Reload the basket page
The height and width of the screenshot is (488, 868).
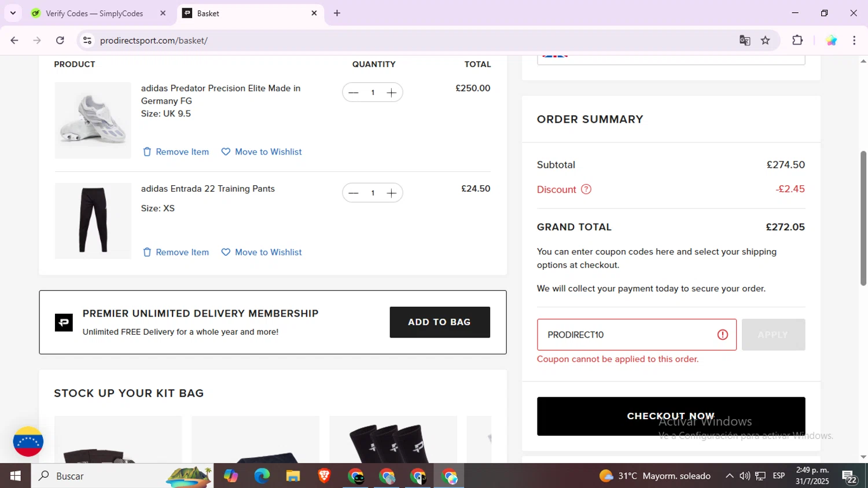[60, 41]
